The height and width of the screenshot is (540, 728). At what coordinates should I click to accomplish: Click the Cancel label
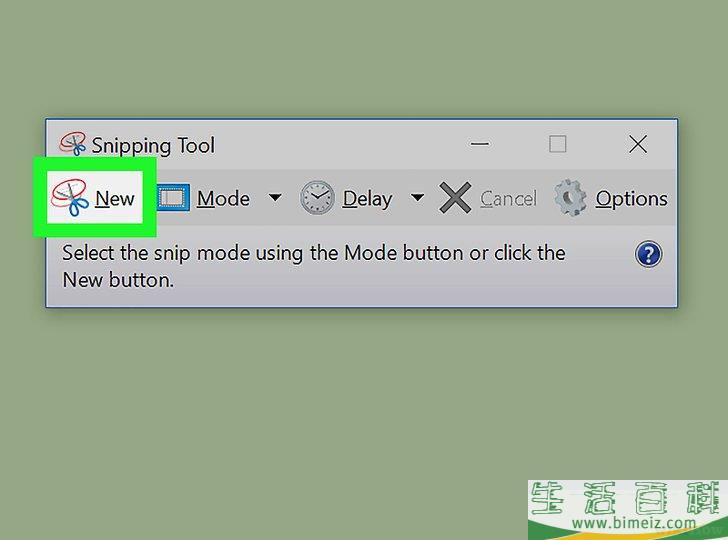click(x=508, y=199)
